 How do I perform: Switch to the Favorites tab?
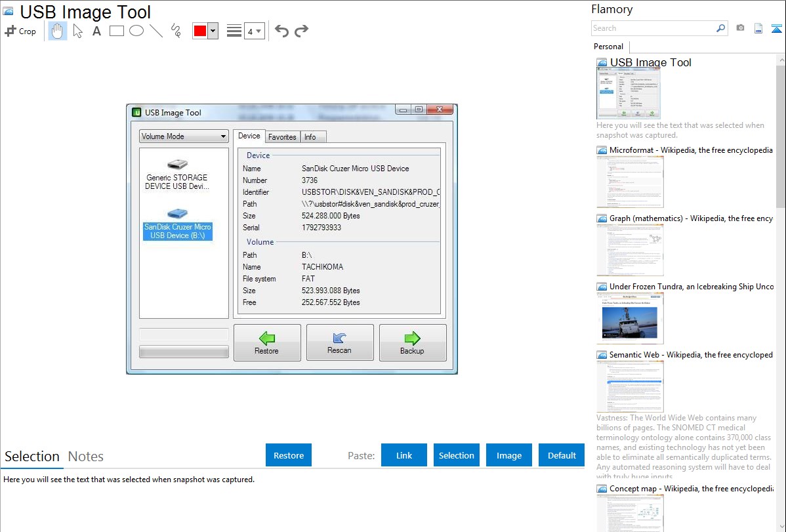[x=282, y=137]
